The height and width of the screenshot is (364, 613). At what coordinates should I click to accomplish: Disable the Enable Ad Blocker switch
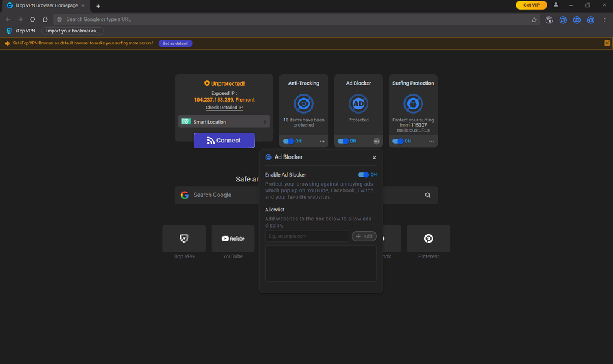[364, 175]
